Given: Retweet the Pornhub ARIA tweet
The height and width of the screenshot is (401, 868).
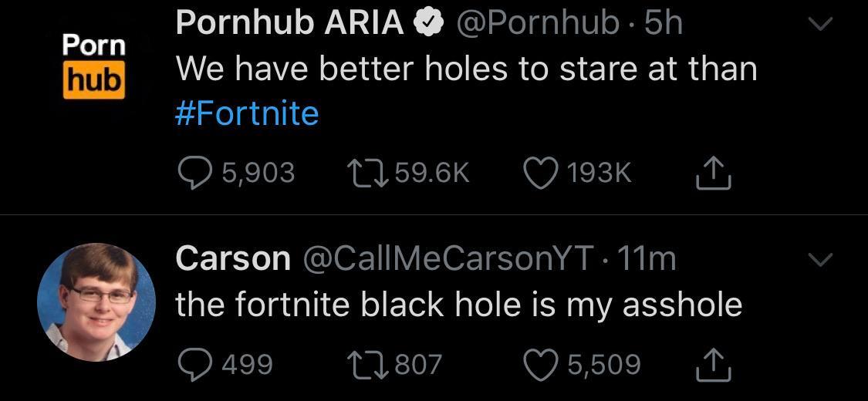Looking at the screenshot, I should 366,172.
